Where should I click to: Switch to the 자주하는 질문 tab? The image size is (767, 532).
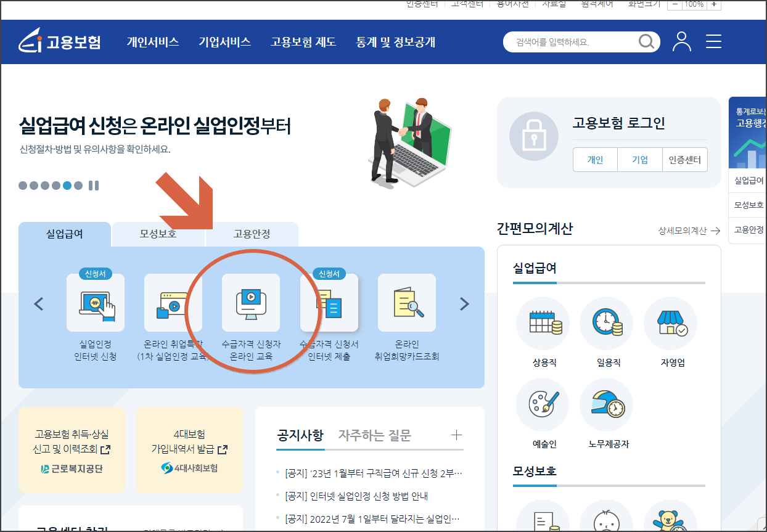point(375,435)
